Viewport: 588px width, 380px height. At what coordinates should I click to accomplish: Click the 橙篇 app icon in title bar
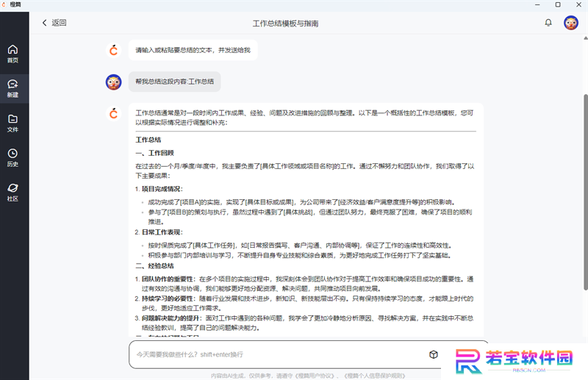pyautogui.click(x=4, y=4)
